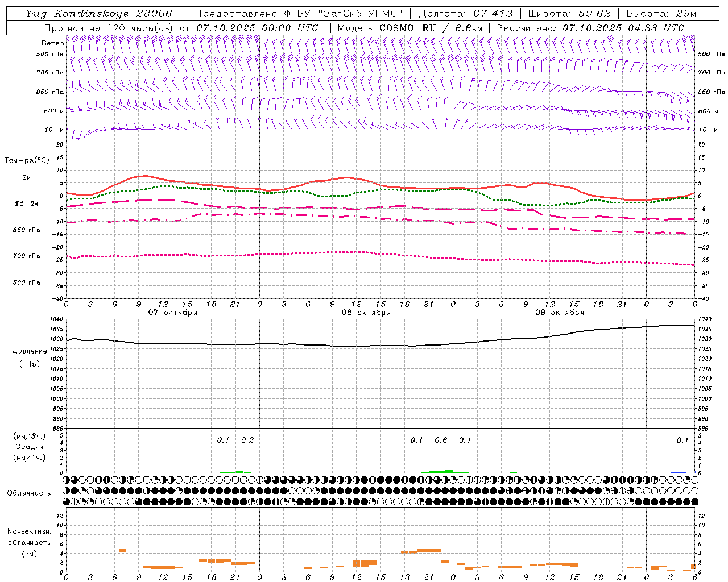Click the station title Yug_Kondinskoye_28066
The height and width of the screenshot is (582, 728).
[98, 14]
